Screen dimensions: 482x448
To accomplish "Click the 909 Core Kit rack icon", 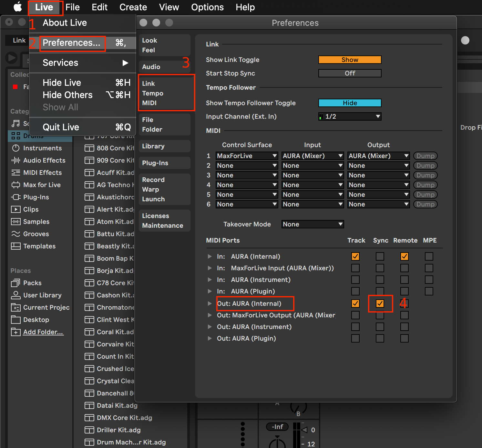I will click(x=89, y=160).
